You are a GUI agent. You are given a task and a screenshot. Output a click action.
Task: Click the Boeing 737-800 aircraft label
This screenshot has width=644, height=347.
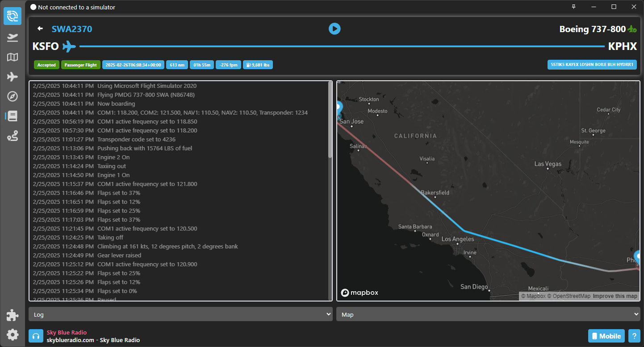coord(593,29)
